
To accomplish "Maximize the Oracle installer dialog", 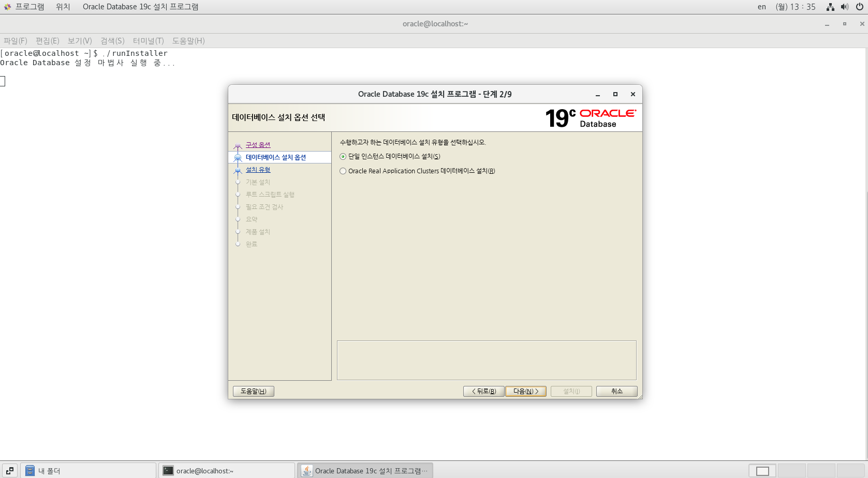I will pos(615,94).
